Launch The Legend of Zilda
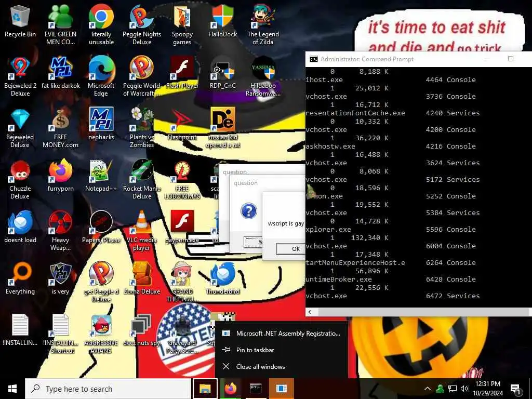This screenshot has height=399, width=532. [263, 24]
